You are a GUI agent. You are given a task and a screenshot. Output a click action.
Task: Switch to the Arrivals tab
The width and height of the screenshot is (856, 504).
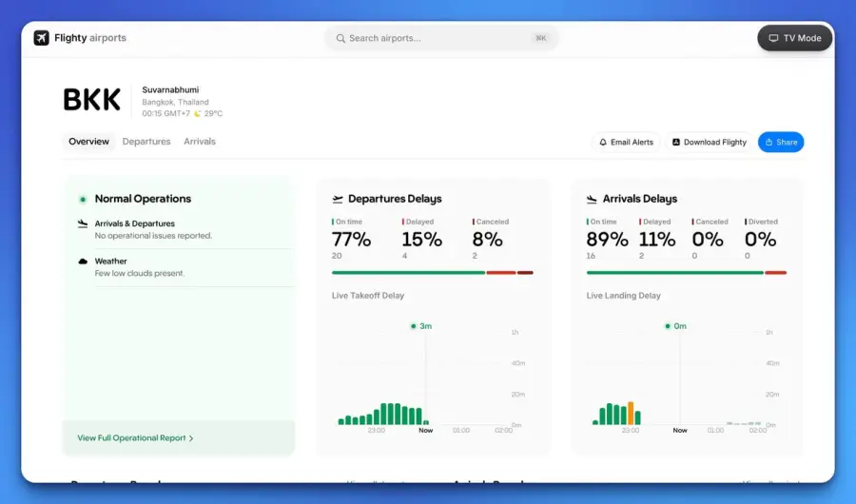(200, 142)
